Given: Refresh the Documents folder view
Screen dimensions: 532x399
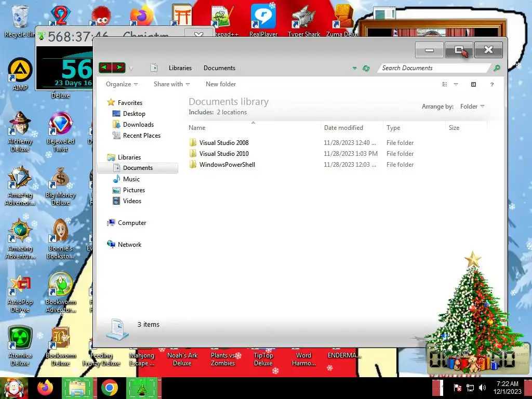Looking at the screenshot, I should click(x=366, y=68).
